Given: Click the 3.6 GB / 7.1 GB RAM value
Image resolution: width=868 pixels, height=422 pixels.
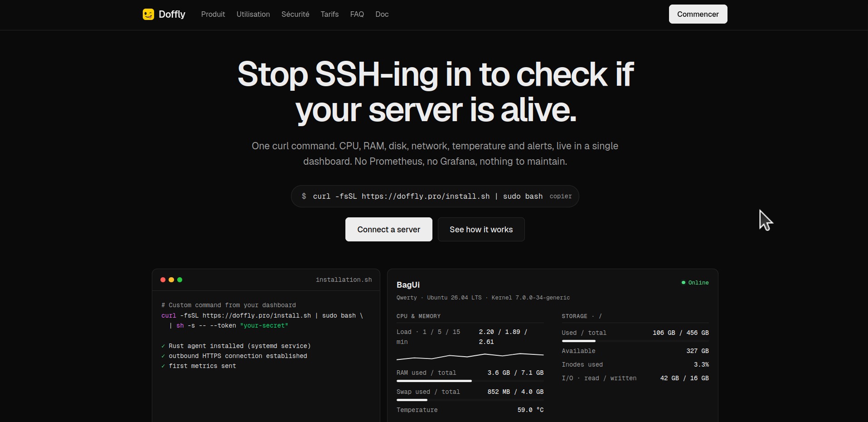Looking at the screenshot, I should click(x=515, y=373).
